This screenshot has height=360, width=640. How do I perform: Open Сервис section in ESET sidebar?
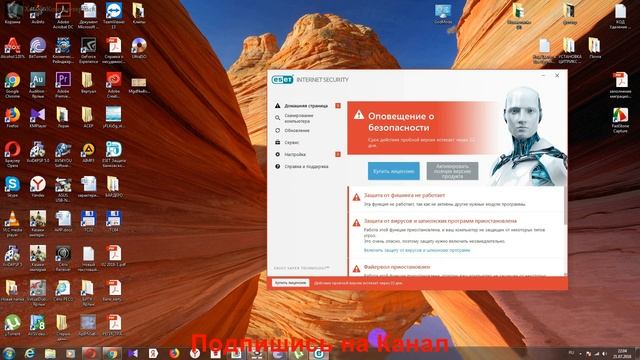point(291,142)
